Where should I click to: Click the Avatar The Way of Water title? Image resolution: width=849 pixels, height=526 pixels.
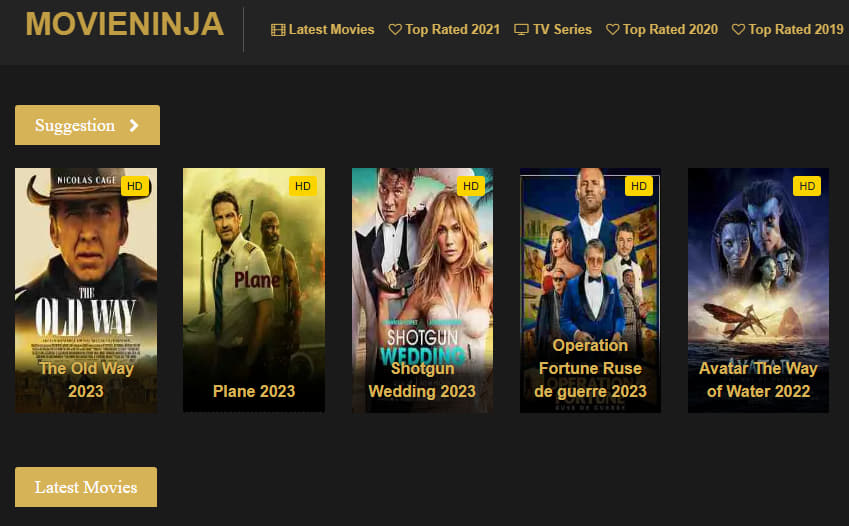click(x=758, y=380)
